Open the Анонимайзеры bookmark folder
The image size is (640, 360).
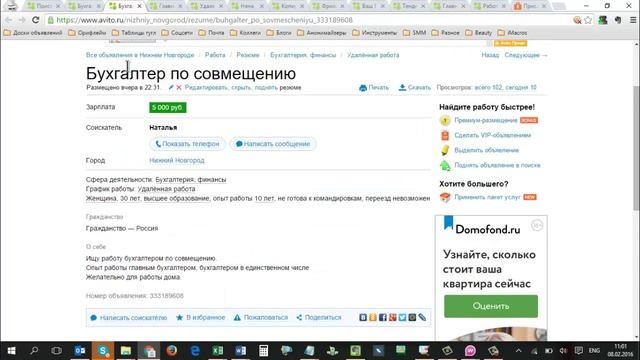coord(322,33)
